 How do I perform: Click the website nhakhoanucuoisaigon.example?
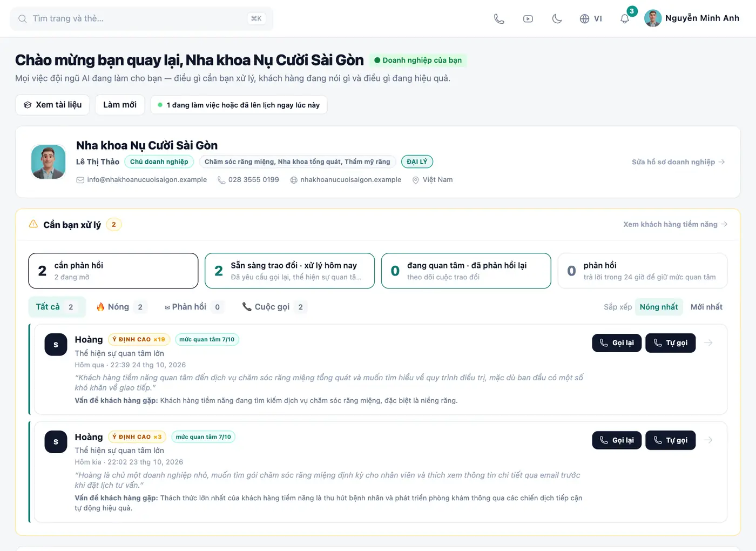click(x=346, y=180)
